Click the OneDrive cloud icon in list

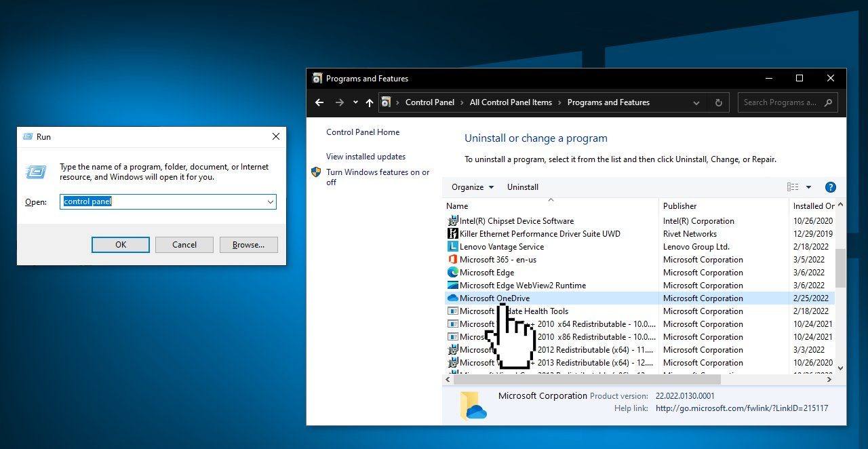(453, 298)
